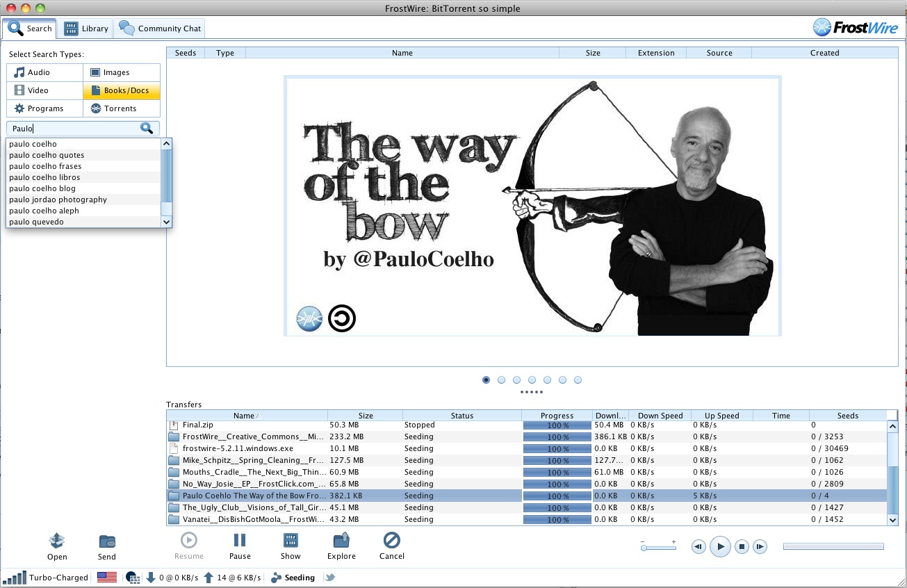Choose suggestion 'paulo coelho'
The height and width of the screenshot is (588, 907).
(83, 144)
